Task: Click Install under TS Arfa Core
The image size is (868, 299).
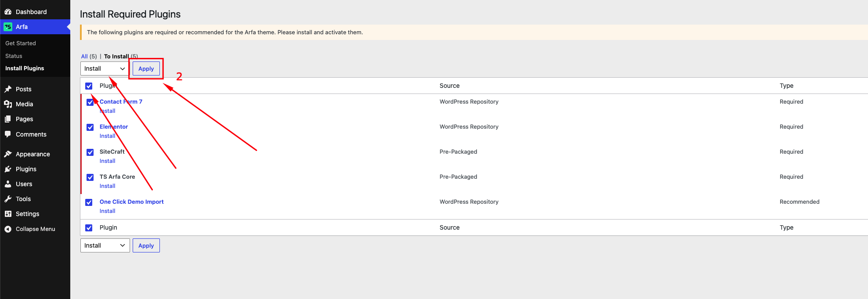Action: 108,186
